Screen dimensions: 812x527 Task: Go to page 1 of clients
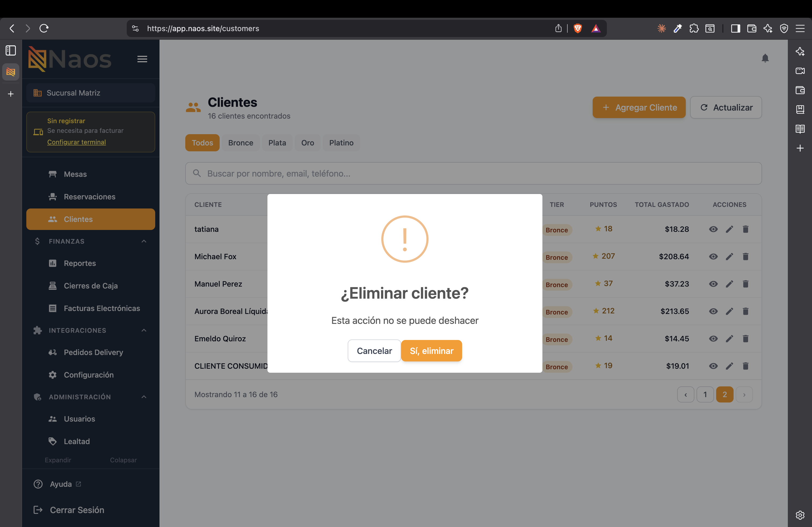pyautogui.click(x=705, y=395)
